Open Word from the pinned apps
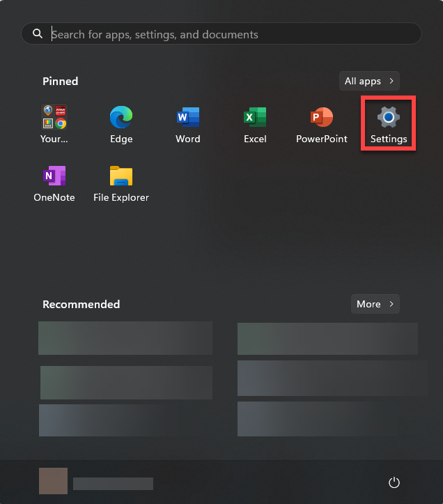Screen dimensions: 443x504 click(x=188, y=124)
